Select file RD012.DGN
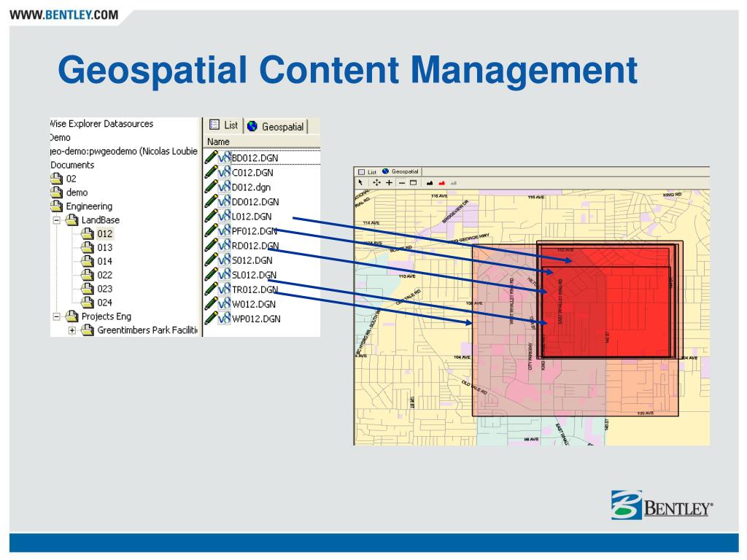This screenshot has width=747, height=560. tap(255, 246)
